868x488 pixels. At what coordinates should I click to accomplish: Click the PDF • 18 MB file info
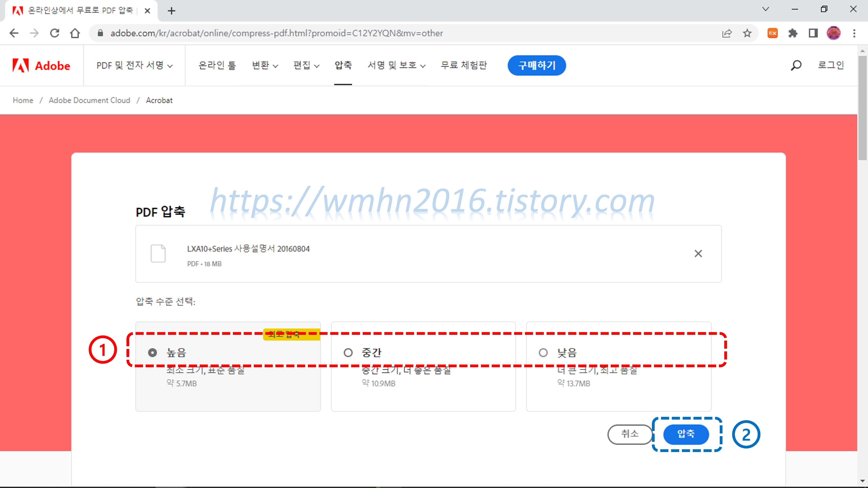[204, 264]
